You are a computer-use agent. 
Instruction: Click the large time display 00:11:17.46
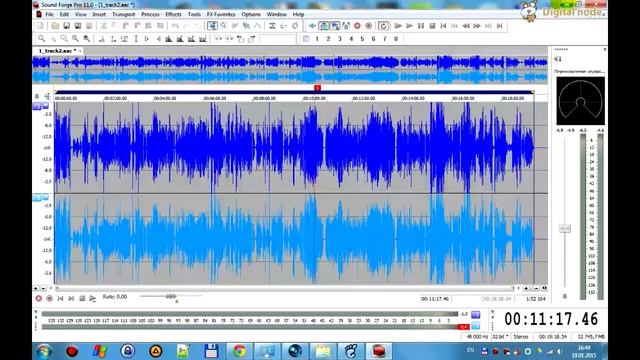(x=551, y=319)
